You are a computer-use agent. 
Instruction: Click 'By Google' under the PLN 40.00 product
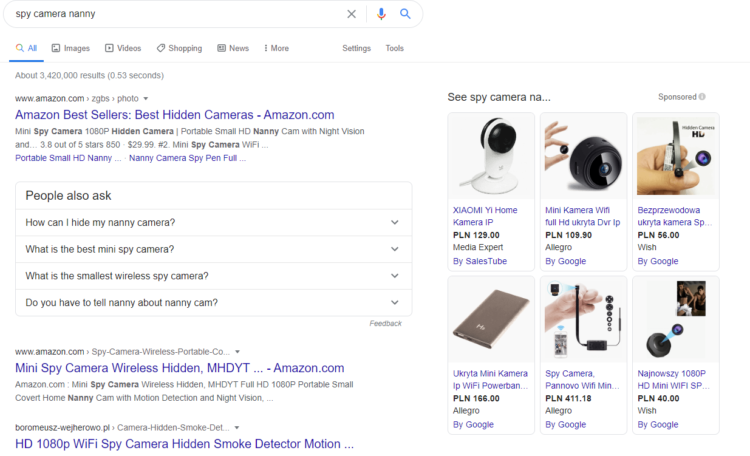[658, 424]
